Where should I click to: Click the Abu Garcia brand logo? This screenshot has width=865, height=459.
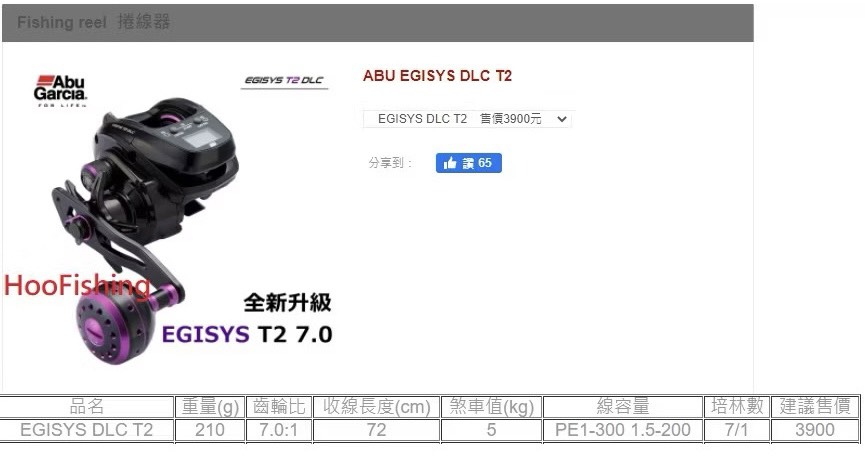[60, 91]
